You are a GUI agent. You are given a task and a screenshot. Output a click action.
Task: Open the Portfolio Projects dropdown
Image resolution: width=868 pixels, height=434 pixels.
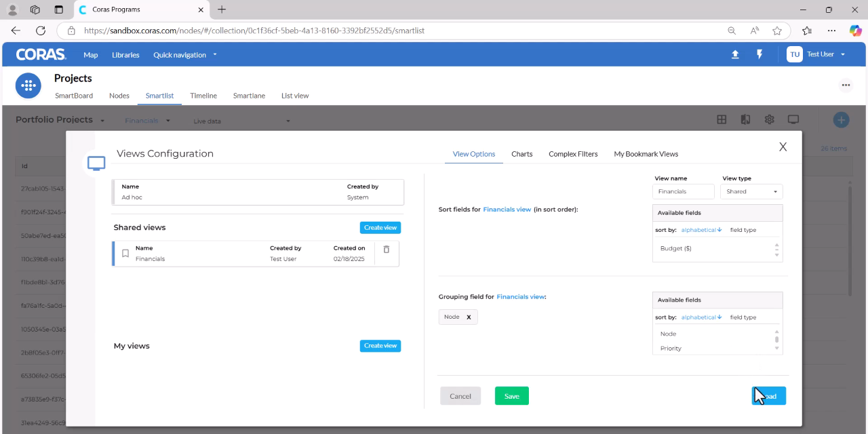(60, 120)
